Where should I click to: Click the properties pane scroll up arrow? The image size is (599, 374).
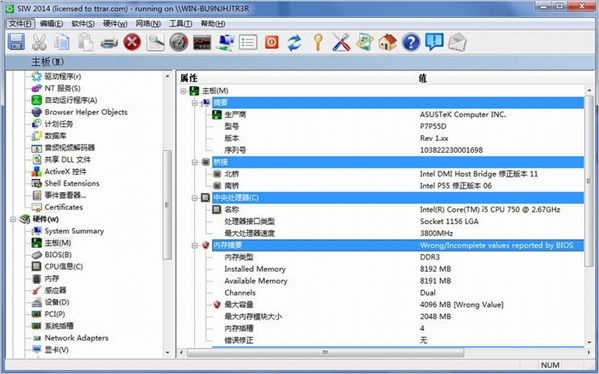pos(589,91)
